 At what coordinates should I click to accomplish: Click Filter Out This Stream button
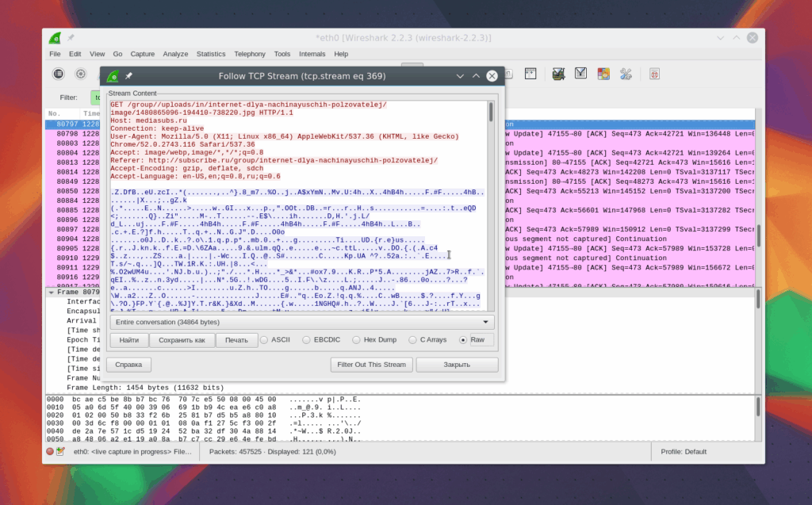click(x=371, y=365)
